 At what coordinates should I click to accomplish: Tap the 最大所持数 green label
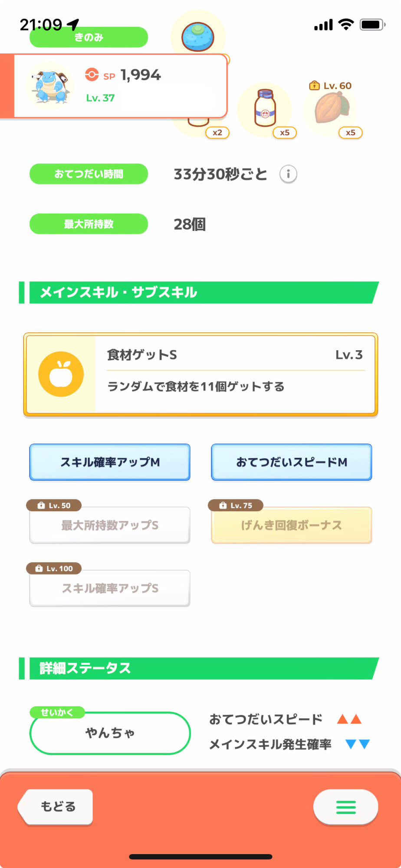tap(89, 224)
